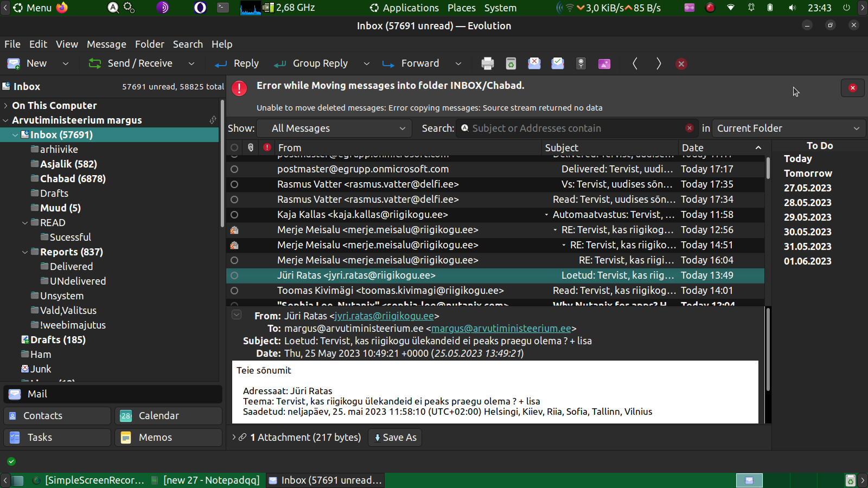
Task: Expand the 1 Attachment section arrow
Action: pos(234,437)
